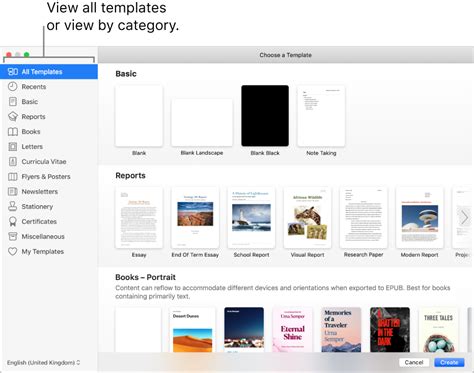Click the Cancel button
Image resolution: width=474 pixels, height=373 pixels.
[x=414, y=362]
